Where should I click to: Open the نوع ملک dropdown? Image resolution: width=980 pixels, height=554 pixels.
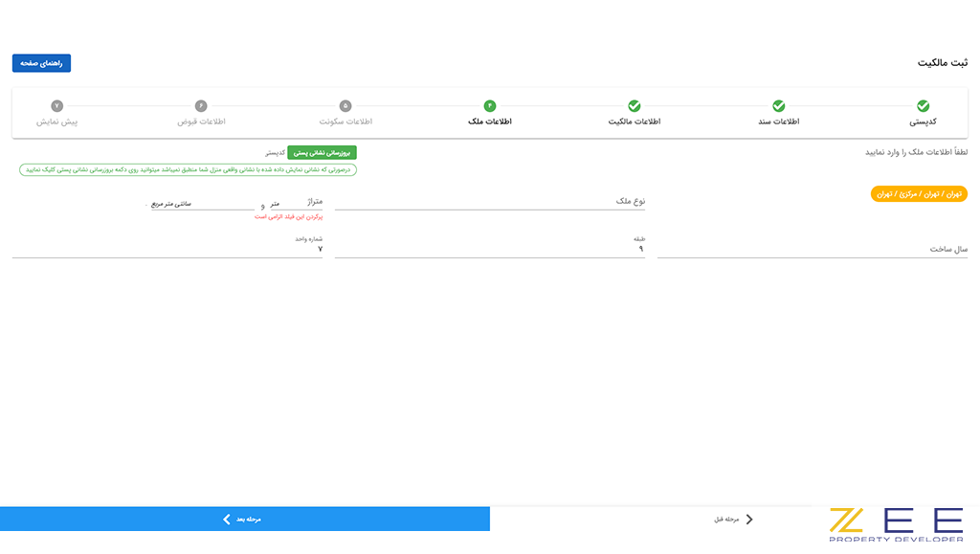(489, 202)
